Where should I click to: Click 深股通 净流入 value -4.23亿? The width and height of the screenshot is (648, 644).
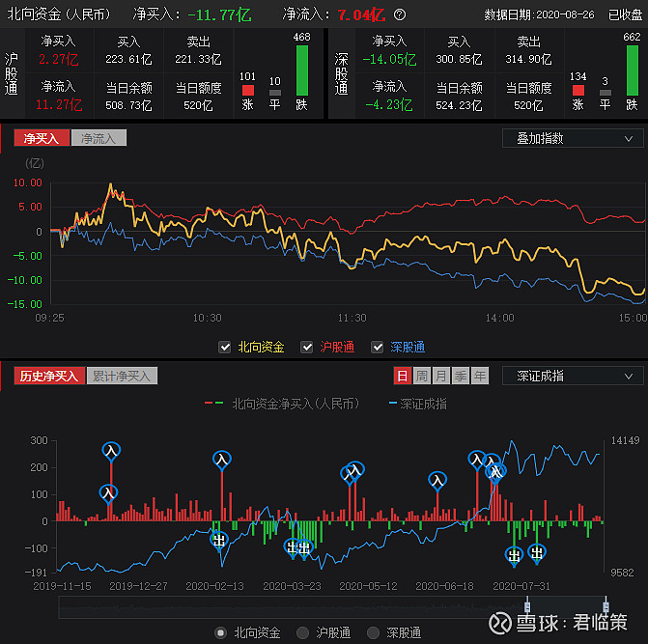389,105
